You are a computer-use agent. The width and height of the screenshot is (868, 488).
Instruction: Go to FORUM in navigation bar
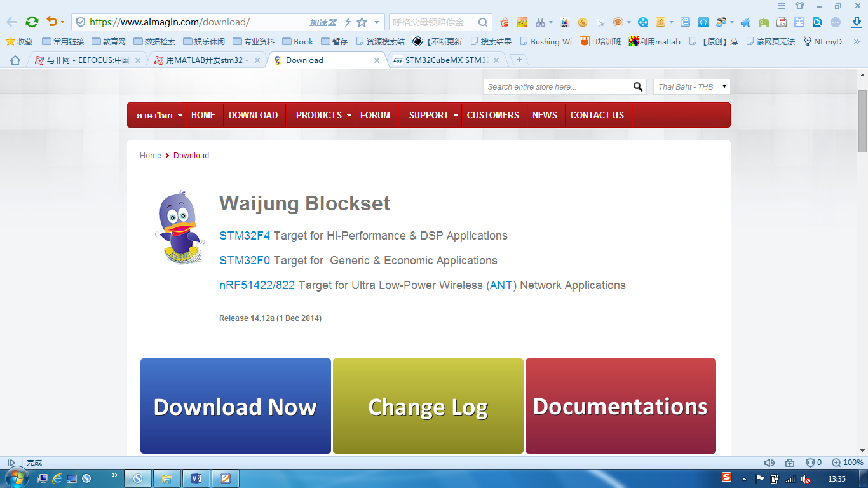375,115
